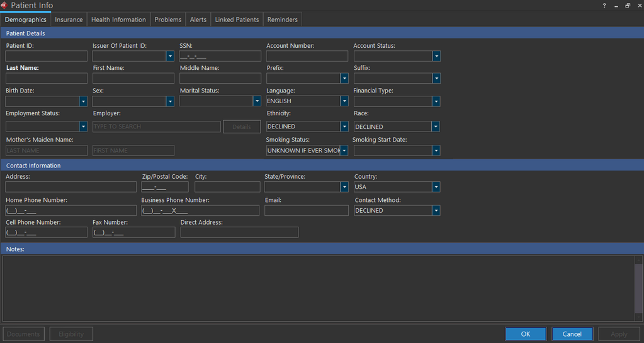
Task: Go to the Linked Patients tab
Action: click(x=237, y=20)
